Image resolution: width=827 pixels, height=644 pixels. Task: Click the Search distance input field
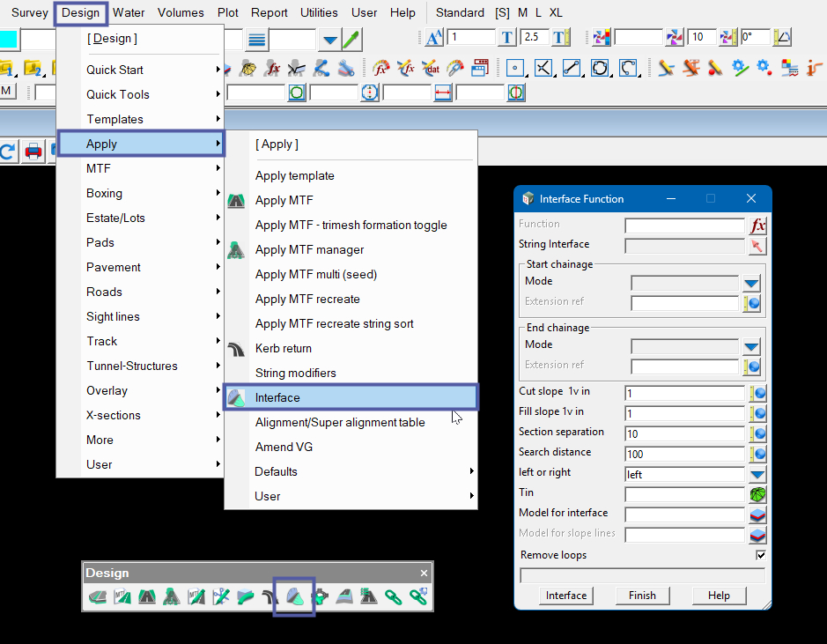click(x=684, y=454)
